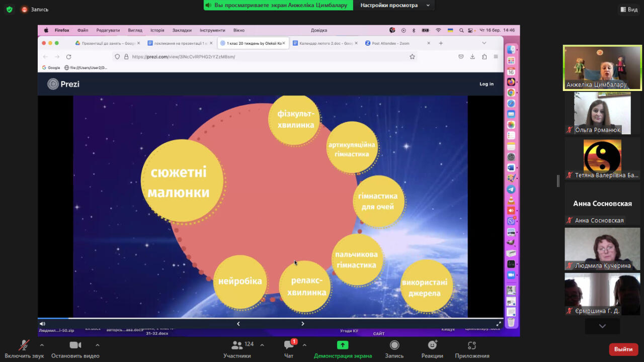Screen dimensions: 644x362
Task: Close the active Prezi tab
Action: pyautogui.click(x=284, y=43)
